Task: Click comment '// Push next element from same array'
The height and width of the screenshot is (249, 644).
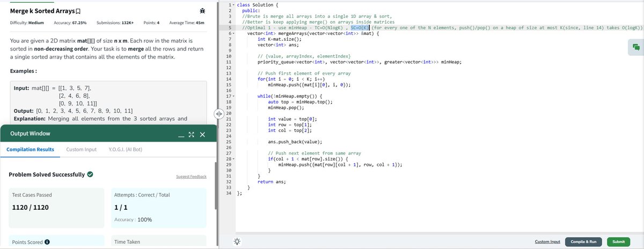Action: 314,153
